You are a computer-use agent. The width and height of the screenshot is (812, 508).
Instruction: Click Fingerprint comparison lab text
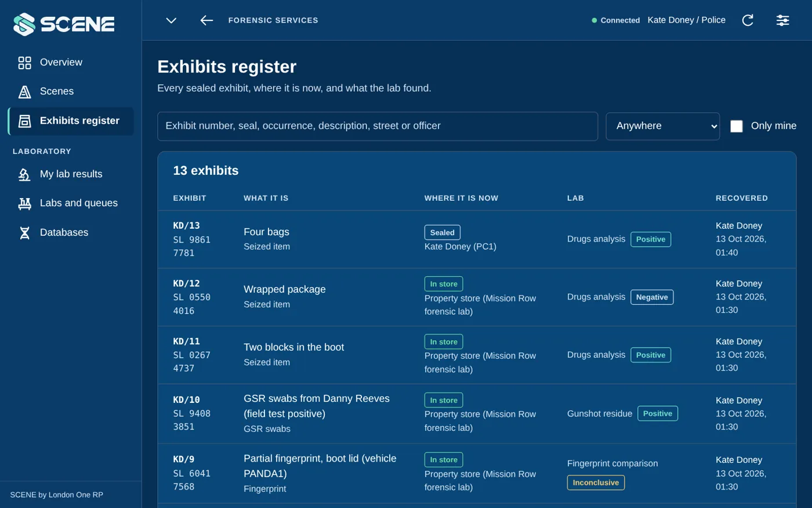[x=612, y=463]
